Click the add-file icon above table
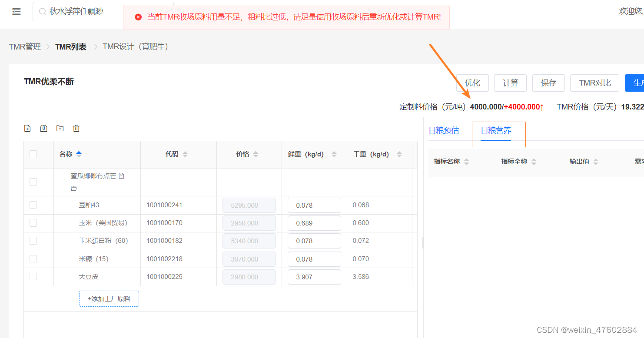The height and width of the screenshot is (338, 644). pyautogui.click(x=27, y=128)
